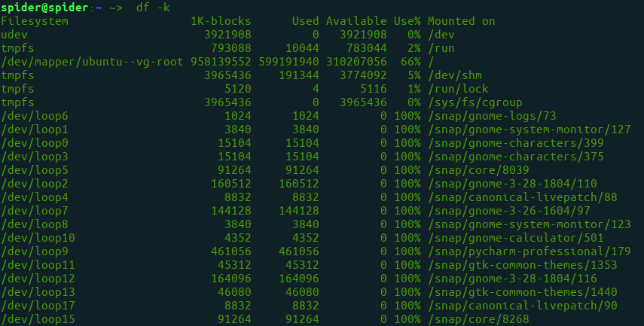This screenshot has height=326, width=644.
Task: Click the 783044 available value
Action: point(366,48)
